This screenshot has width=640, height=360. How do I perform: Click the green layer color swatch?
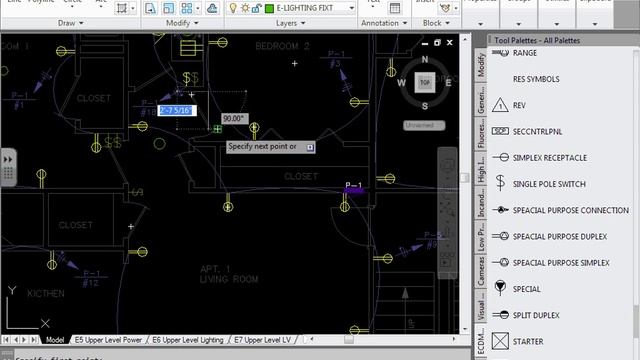coord(269,8)
